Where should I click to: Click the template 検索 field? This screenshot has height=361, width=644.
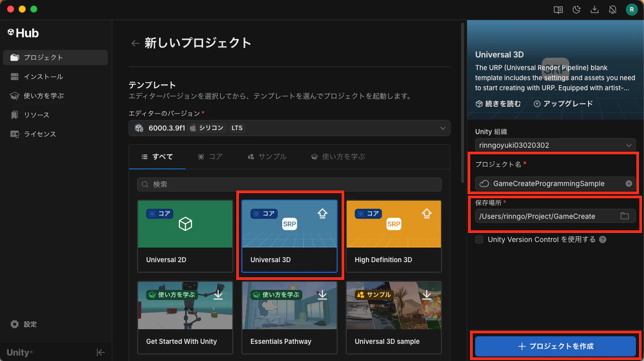[x=289, y=185]
